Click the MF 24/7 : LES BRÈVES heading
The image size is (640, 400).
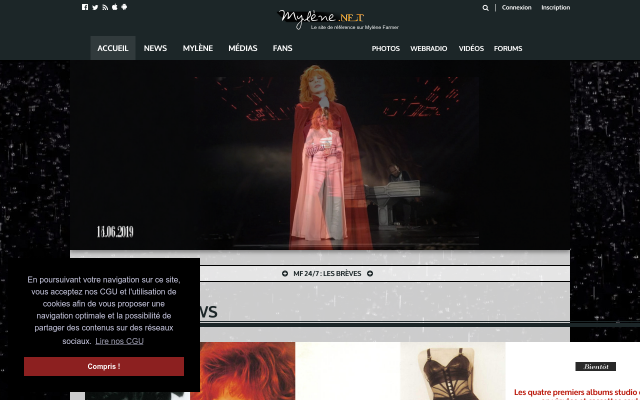coord(327,273)
